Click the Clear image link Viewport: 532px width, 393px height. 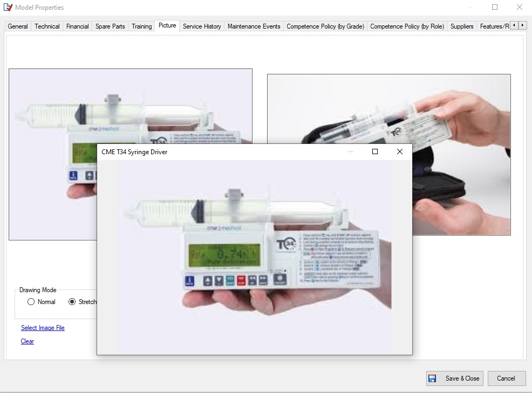coord(28,341)
